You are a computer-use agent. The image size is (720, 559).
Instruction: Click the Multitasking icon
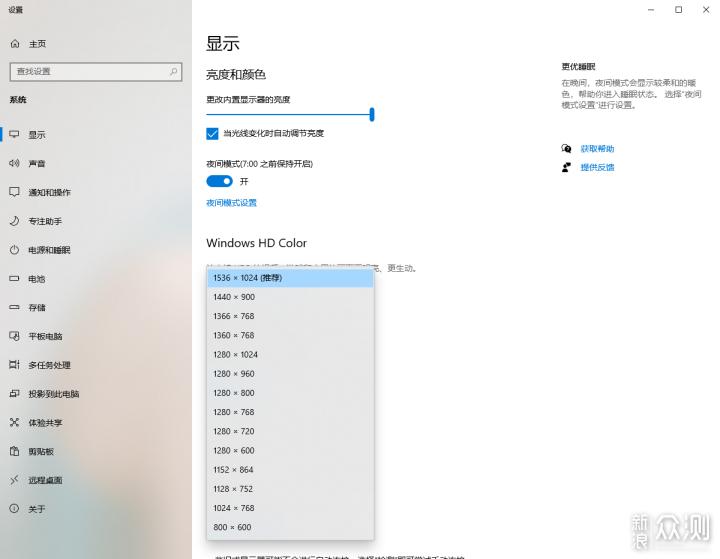click(x=15, y=365)
